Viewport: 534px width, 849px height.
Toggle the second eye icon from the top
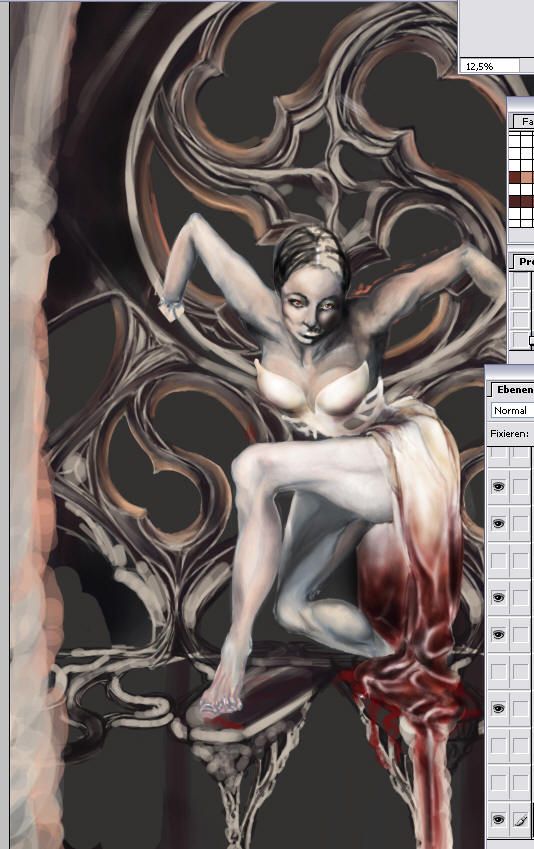click(x=498, y=524)
